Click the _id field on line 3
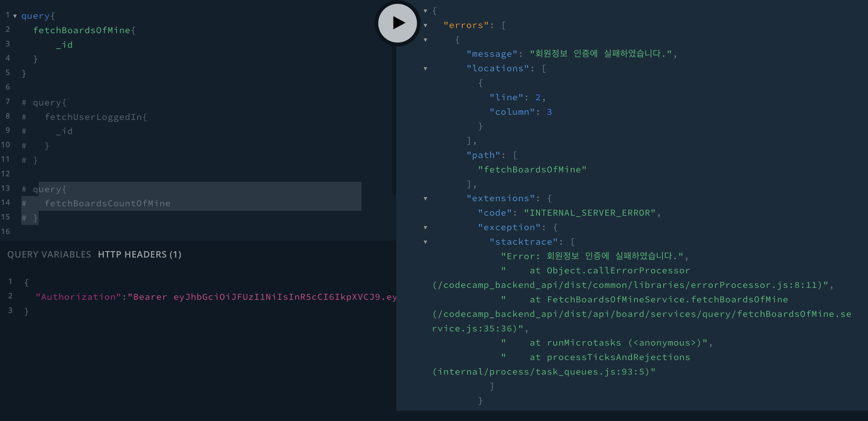The height and width of the screenshot is (421, 868). (64, 45)
